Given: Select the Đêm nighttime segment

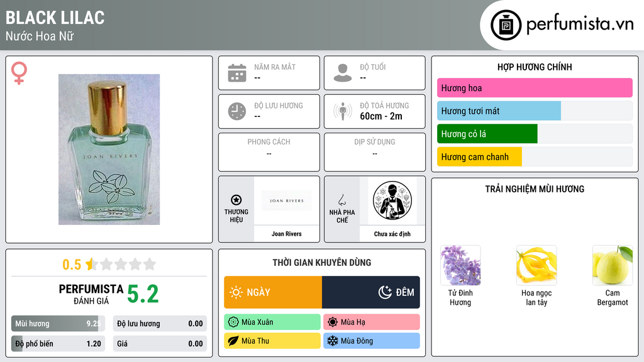Looking at the screenshot, I should click(x=371, y=292).
